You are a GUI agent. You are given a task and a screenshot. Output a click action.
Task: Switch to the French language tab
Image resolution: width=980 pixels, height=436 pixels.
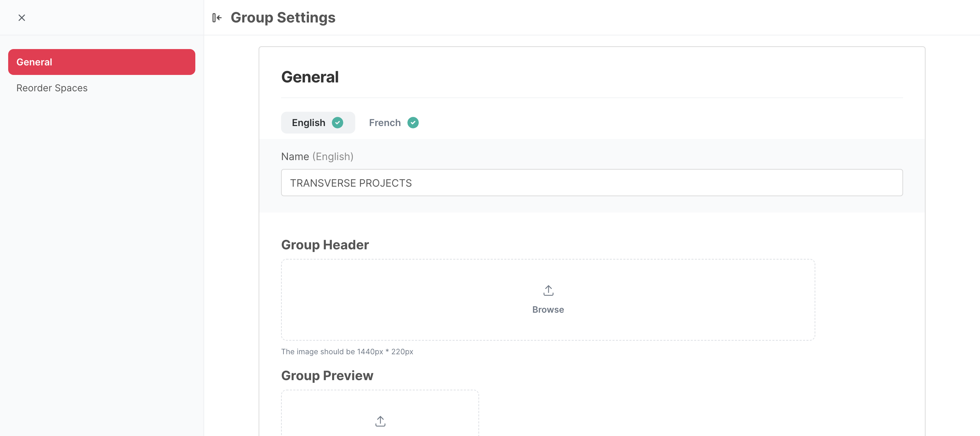coord(393,123)
